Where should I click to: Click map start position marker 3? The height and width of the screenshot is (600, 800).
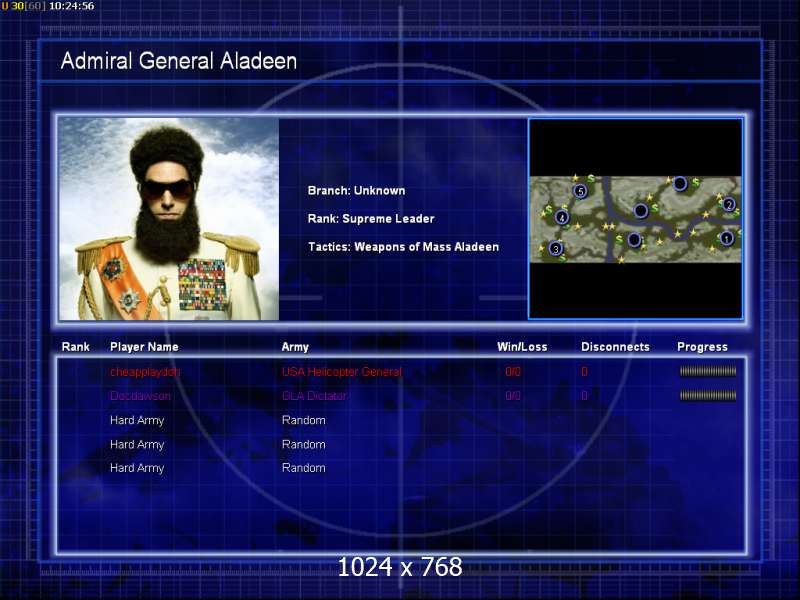click(x=556, y=248)
